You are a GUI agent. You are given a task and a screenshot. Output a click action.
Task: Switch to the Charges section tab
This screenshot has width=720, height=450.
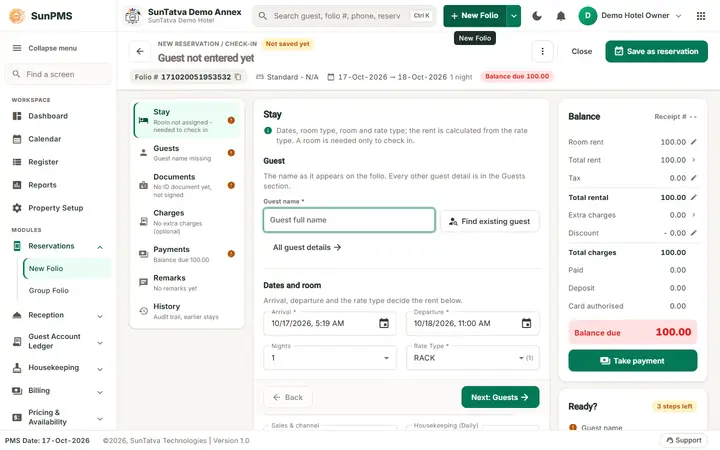pyautogui.click(x=187, y=222)
